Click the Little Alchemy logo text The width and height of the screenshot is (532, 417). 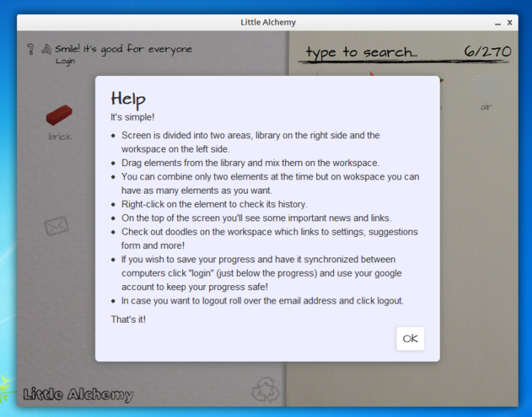78,394
